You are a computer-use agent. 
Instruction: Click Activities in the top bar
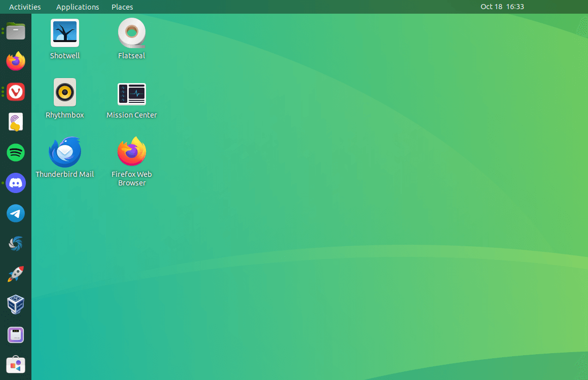click(x=25, y=7)
